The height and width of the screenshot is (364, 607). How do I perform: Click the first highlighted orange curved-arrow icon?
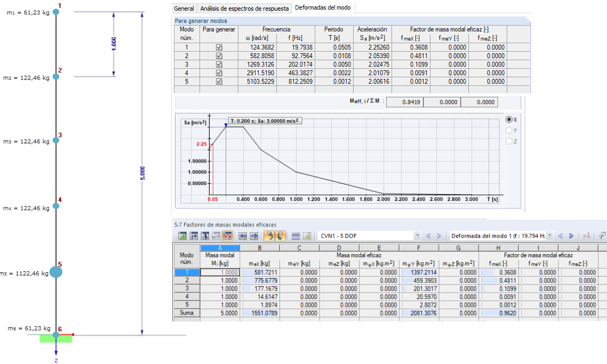coord(269,236)
